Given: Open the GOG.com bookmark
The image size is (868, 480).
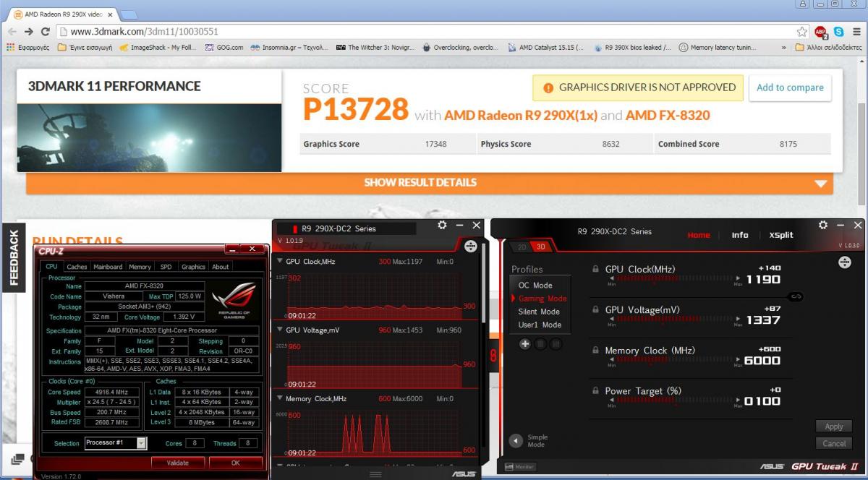Looking at the screenshot, I should pyautogui.click(x=224, y=48).
